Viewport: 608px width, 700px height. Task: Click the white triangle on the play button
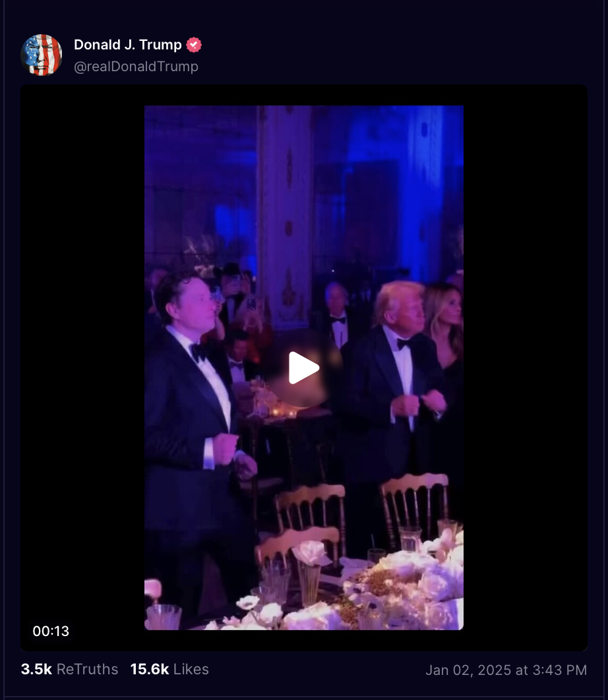[x=304, y=368]
